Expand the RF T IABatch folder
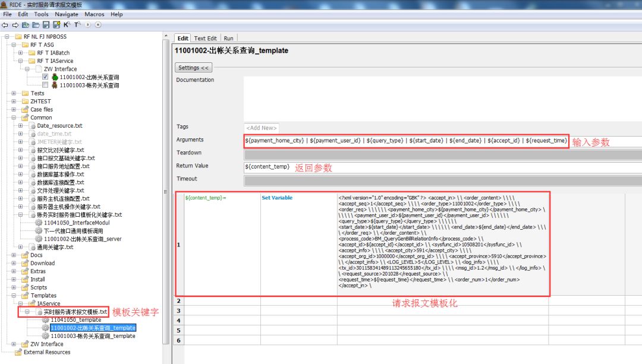The width and height of the screenshot is (642, 364). click(20, 53)
